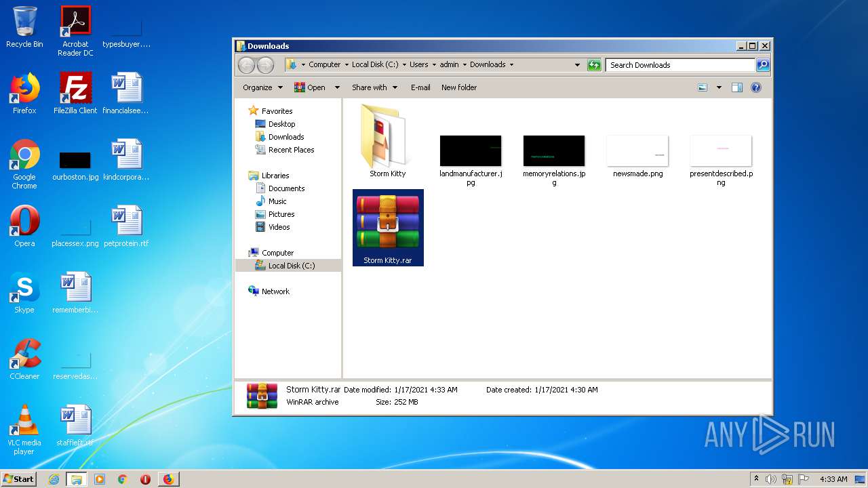Open the Start menu
Image resolution: width=868 pixels, height=488 pixels.
19,479
